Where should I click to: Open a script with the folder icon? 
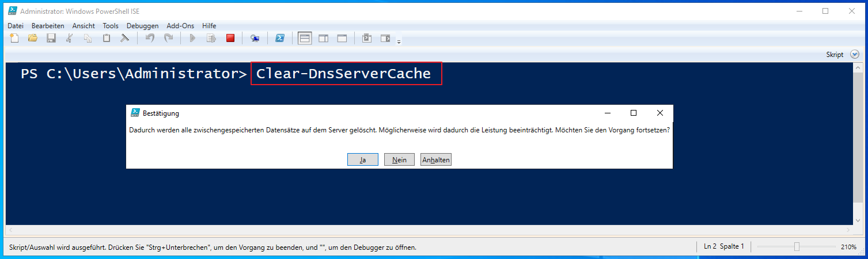(33, 39)
